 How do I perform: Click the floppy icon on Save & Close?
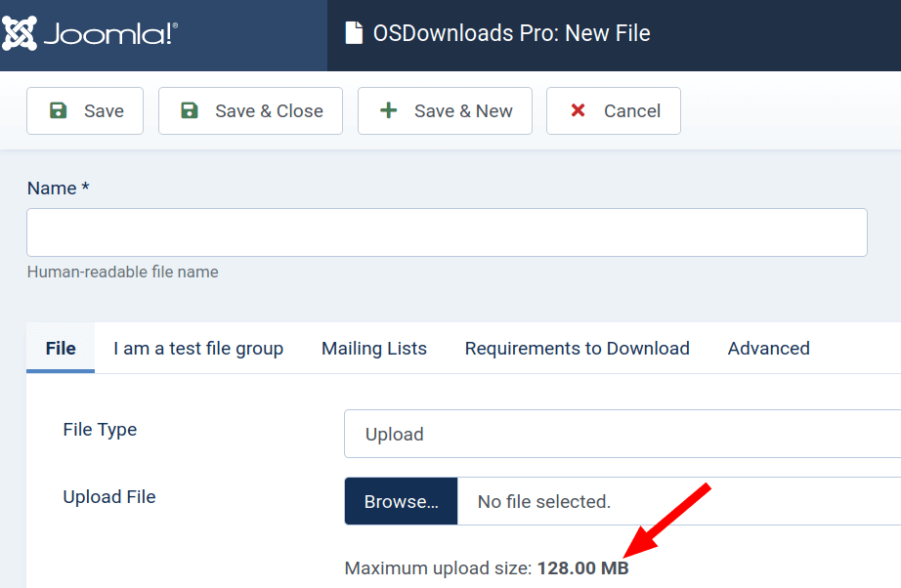tap(190, 110)
